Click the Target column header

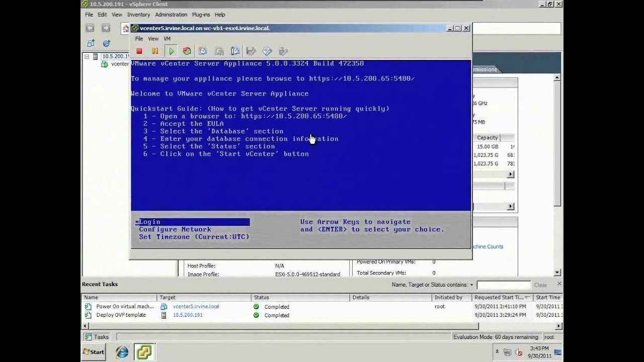coord(205,298)
